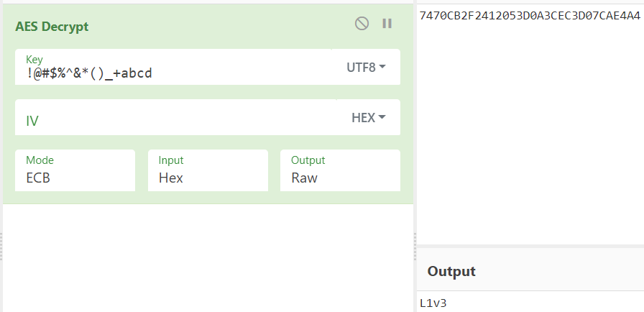Set breakpoint with the pause icon

[387, 24]
